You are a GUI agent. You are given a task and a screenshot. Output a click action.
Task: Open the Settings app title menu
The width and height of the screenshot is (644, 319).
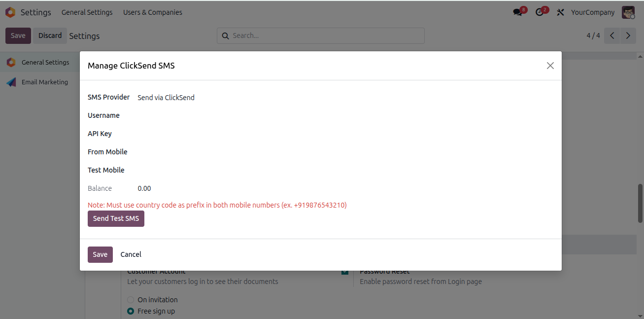[x=35, y=12]
